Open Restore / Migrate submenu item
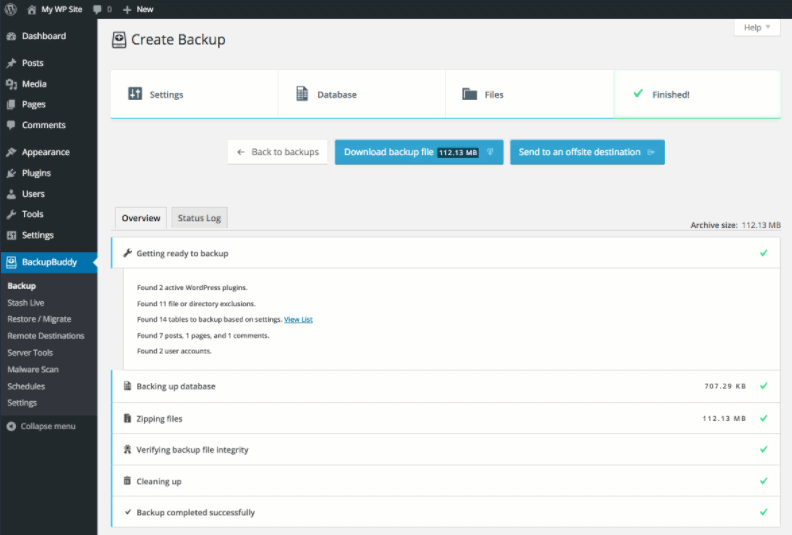The height and width of the screenshot is (535, 792). point(39,319)
